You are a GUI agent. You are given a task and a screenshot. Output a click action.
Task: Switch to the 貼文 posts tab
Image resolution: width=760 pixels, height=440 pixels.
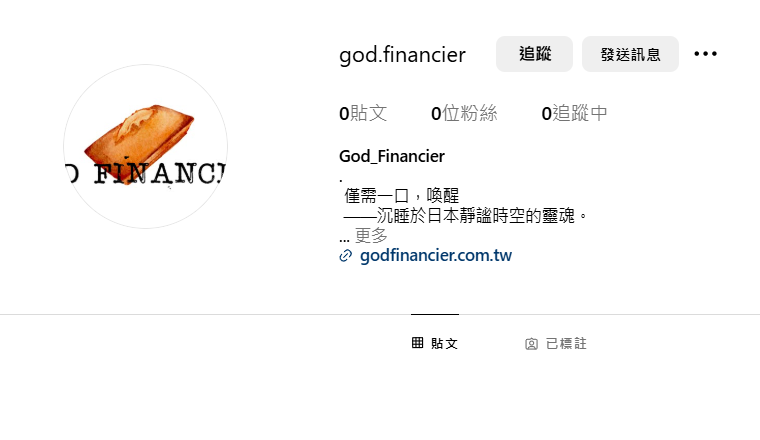[x=435, y=343]
